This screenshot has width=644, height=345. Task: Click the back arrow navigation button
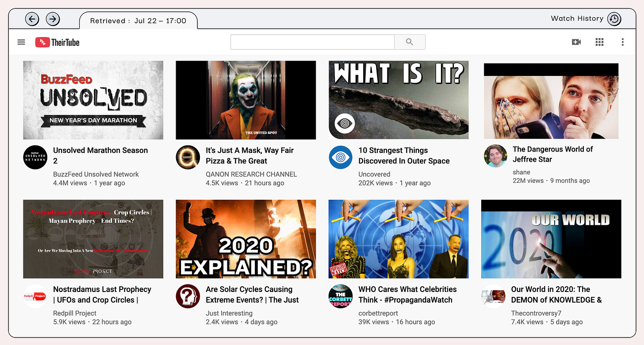click(x=32, y=19)
